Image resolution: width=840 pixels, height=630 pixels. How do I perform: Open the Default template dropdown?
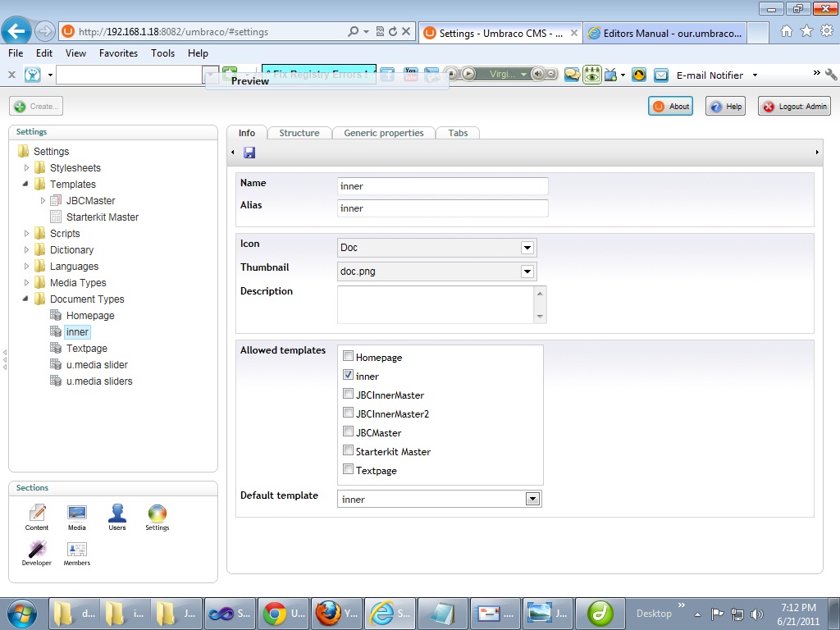click(532, 499)
